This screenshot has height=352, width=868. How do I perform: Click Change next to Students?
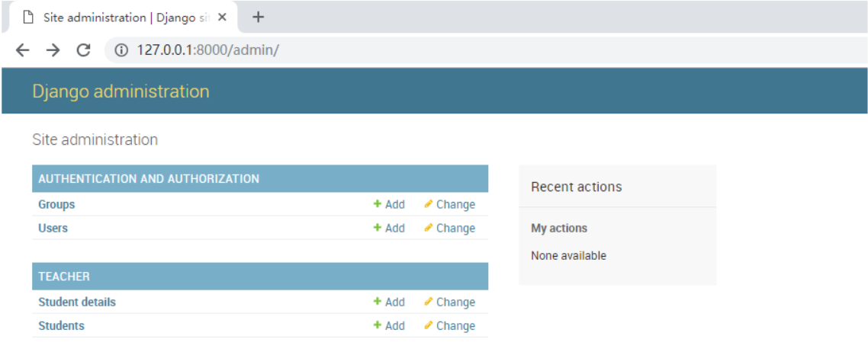pyautogui.click(x=450, y=325)
